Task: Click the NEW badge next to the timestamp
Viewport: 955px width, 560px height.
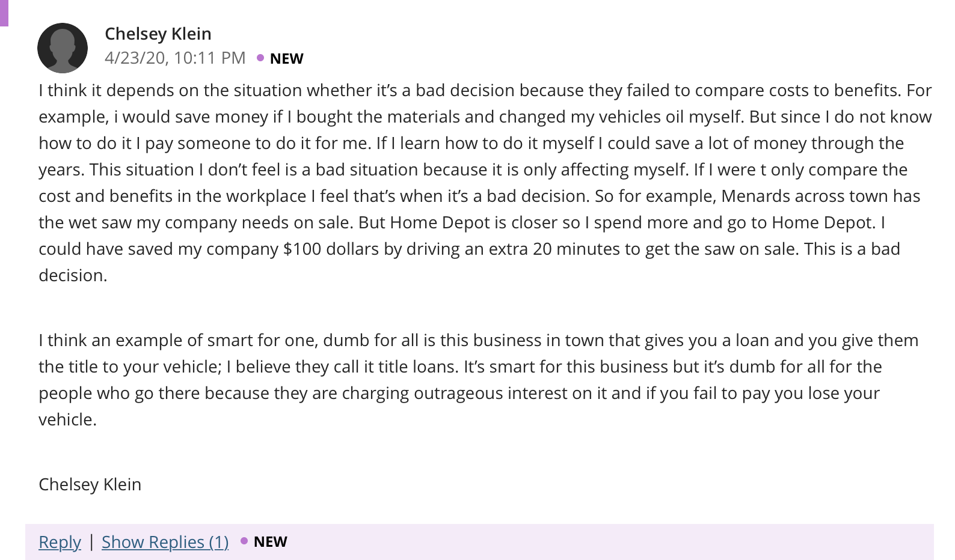Action: tap(287, 58)
